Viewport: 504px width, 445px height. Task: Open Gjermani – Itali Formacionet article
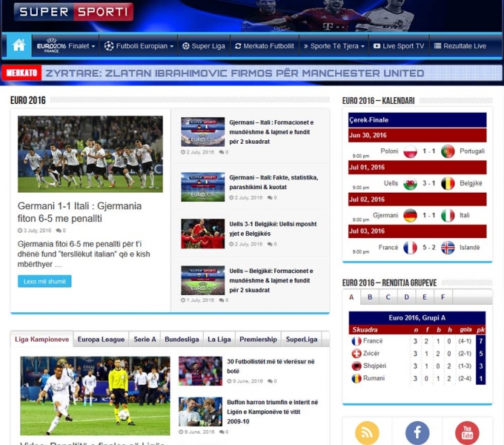[271, 132]
